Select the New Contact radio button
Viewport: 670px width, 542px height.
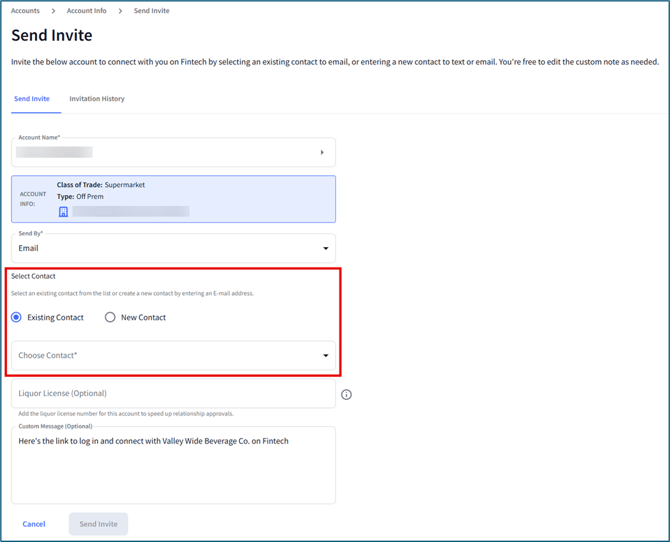[x=110, y=317]
